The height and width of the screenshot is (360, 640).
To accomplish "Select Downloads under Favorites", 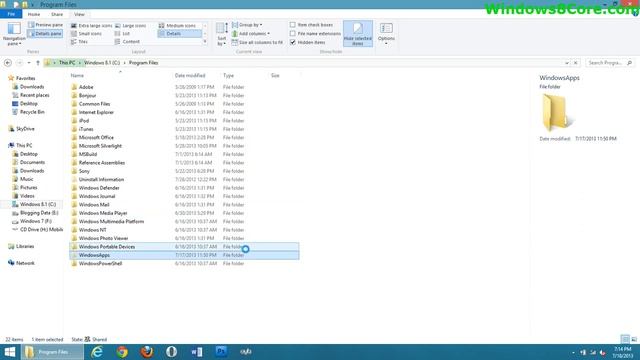I will pos(32,87).
